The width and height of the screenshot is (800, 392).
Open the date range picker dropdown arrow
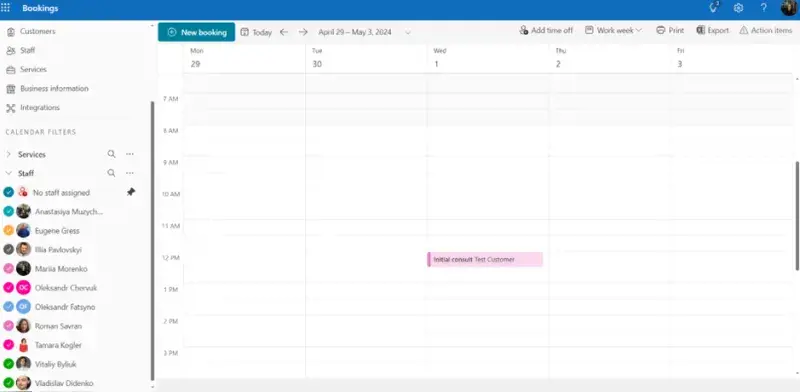point(408,32)
